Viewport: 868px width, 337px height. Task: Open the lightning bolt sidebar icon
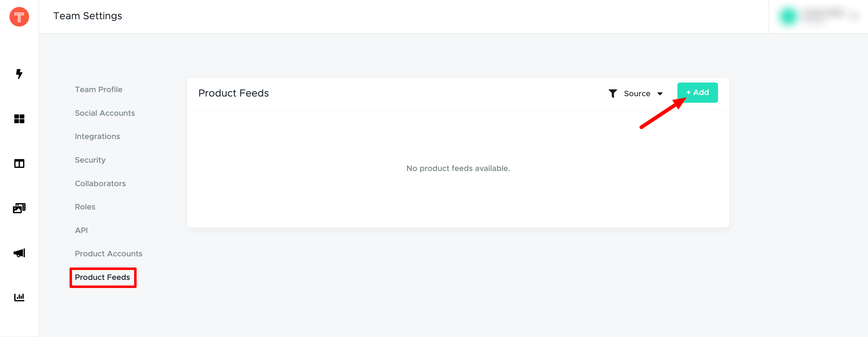19,74
